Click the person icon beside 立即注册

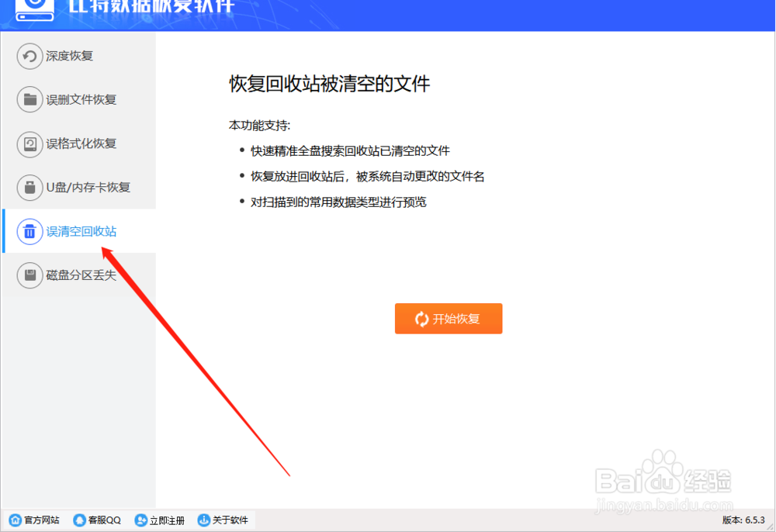point(140,520)
